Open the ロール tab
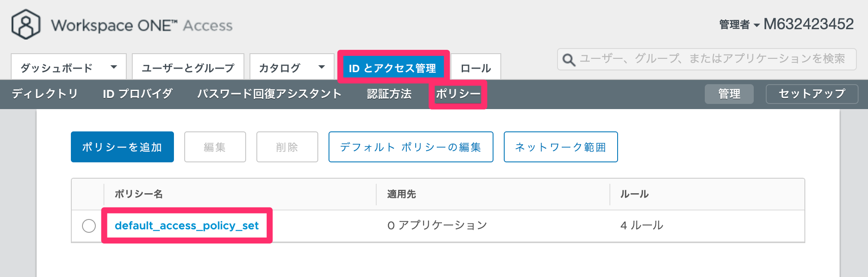 476,67
